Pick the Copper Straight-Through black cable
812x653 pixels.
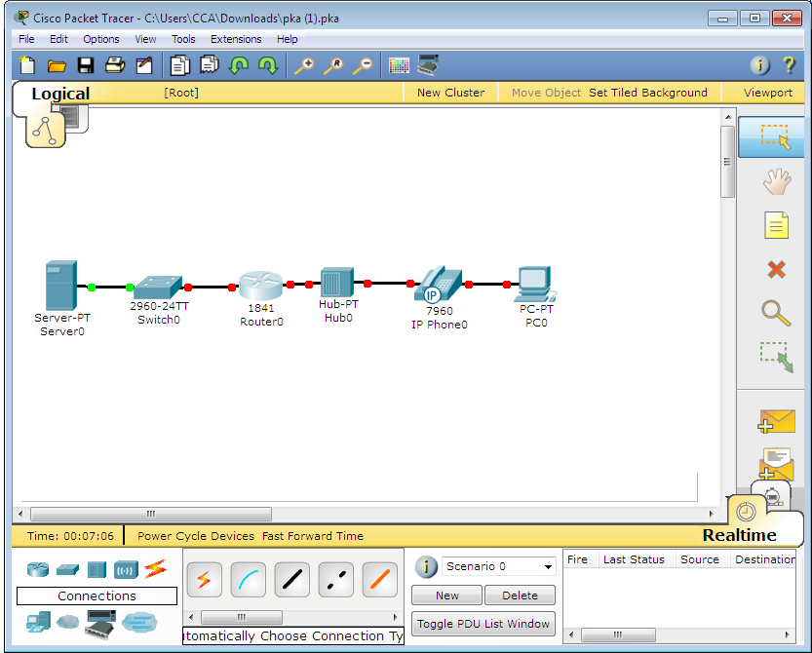[292, 580]
